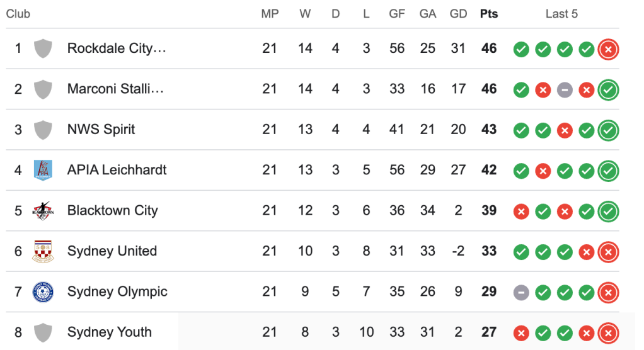Click the APIA Leichhardt club crest

(x=43, y=170)
